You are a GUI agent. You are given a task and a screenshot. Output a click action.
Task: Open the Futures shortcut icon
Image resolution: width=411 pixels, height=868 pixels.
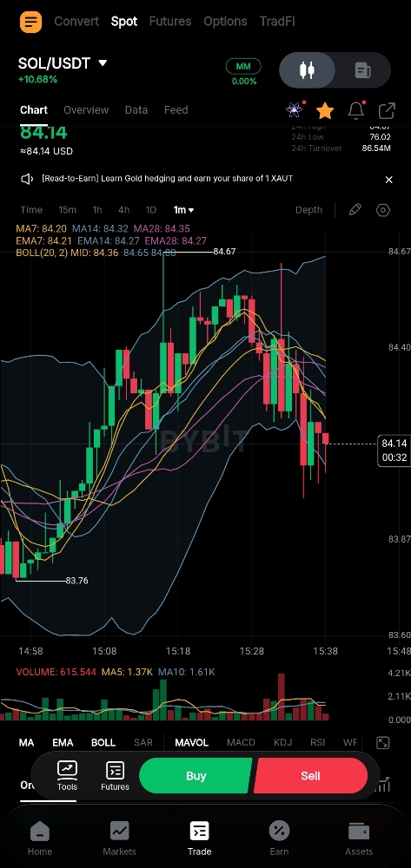[x=115, y=775]
